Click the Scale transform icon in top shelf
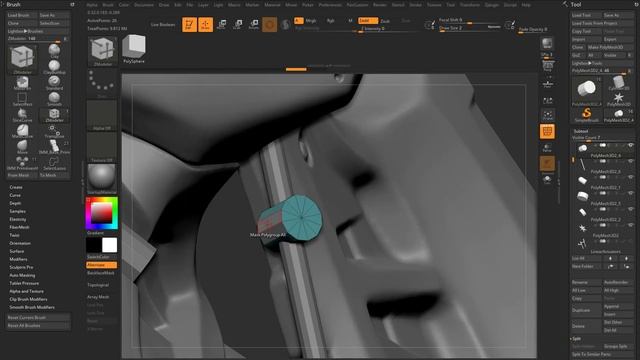The image size is (640, 360). [x=238, y=24]
